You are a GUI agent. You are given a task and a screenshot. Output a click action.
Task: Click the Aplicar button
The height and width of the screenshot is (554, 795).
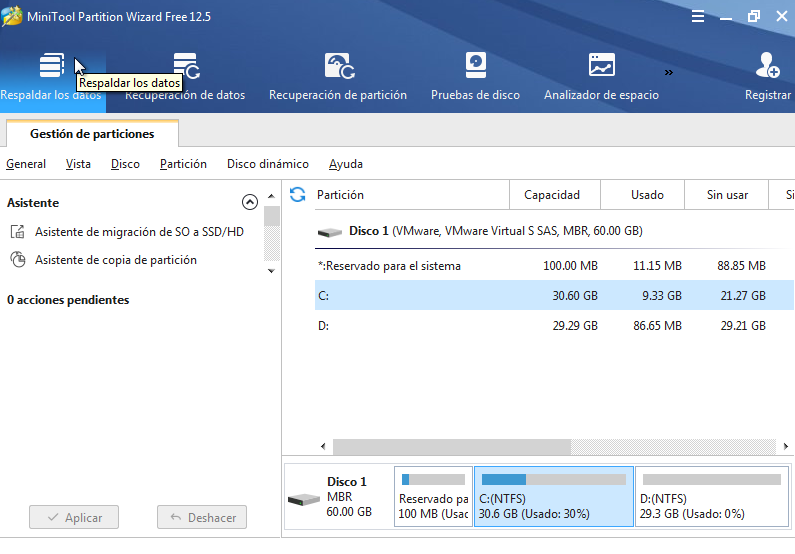pos(74,518)
